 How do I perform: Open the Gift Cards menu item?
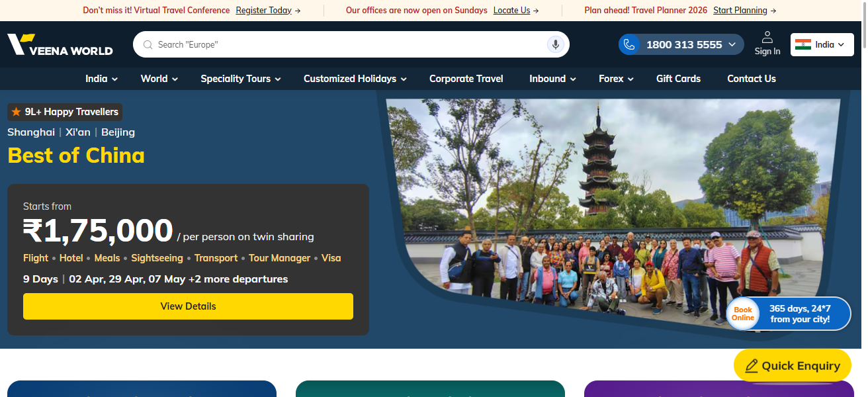pos(678,79)
